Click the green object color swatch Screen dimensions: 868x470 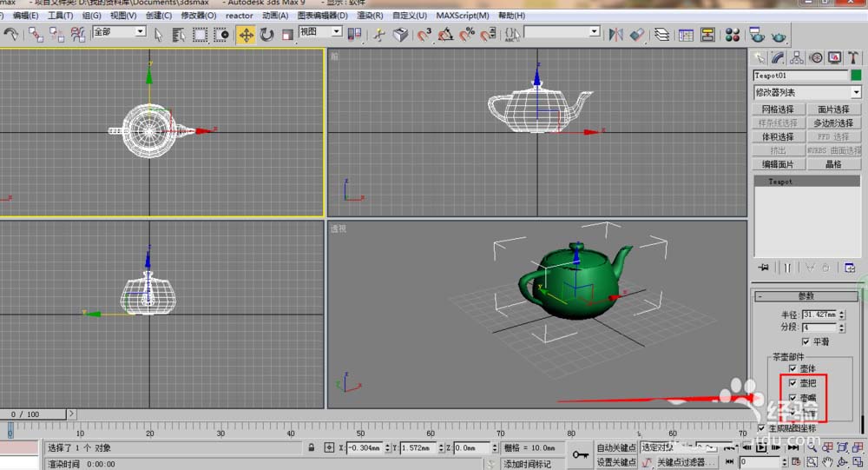click(x=855, y=76)
